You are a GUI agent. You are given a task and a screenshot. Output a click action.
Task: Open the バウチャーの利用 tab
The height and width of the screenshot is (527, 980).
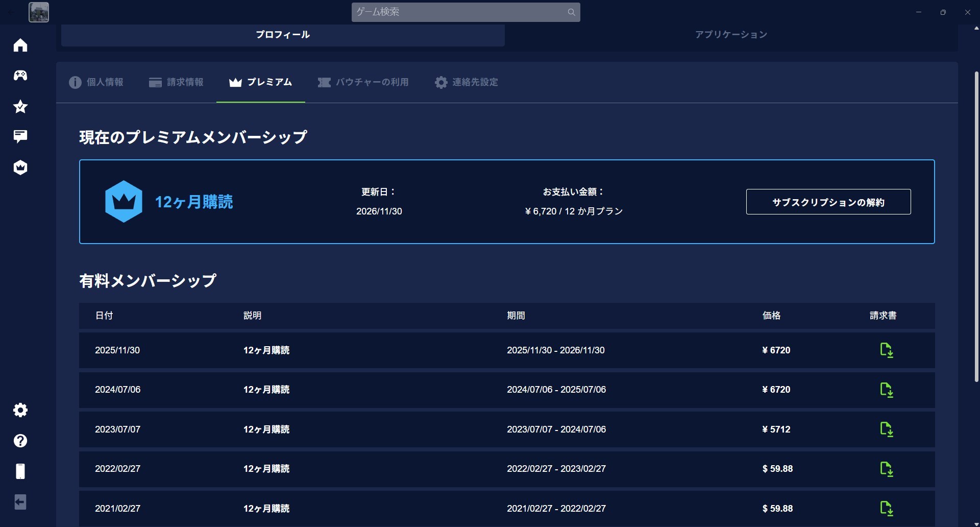point(363,82)
